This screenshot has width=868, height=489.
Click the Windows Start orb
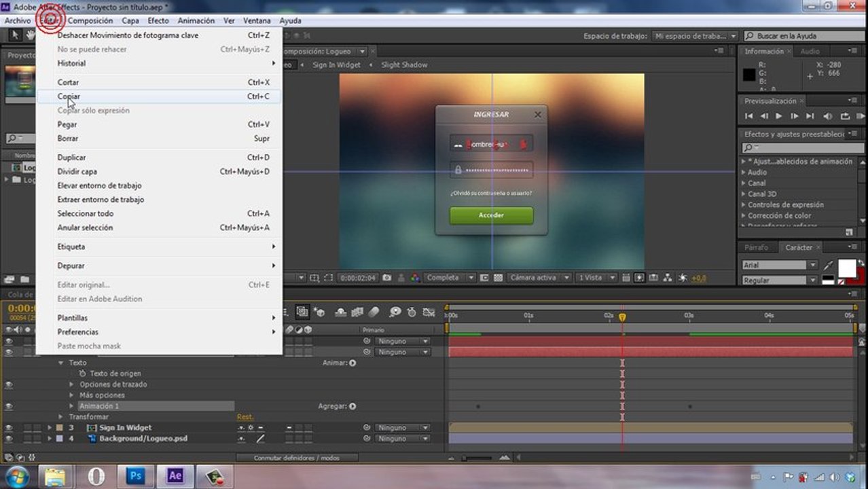tap(16, 476)
